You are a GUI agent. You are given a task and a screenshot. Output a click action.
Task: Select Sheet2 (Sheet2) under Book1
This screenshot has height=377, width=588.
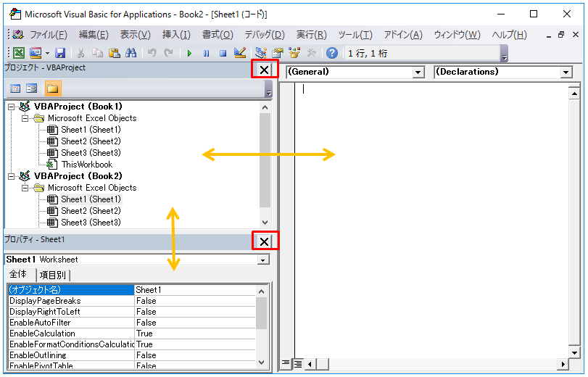(91, 141)
